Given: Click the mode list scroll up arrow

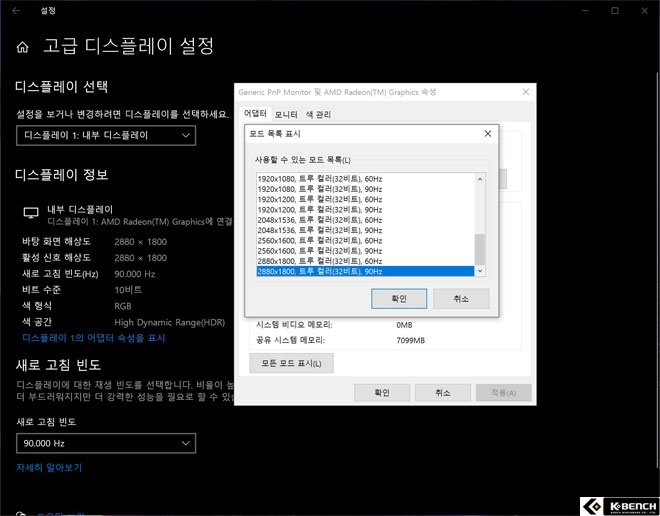Looking at the screenshot, I should [480, 179].
